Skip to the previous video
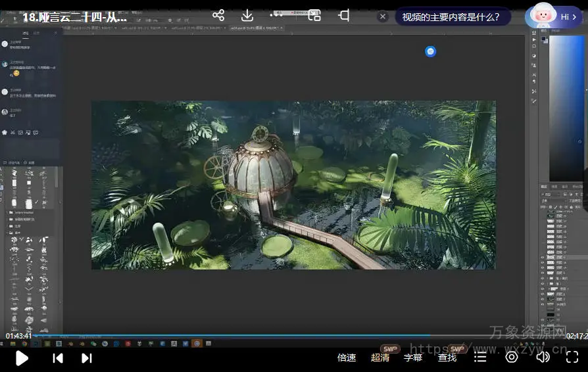588x372 pixels. (58, 358)
